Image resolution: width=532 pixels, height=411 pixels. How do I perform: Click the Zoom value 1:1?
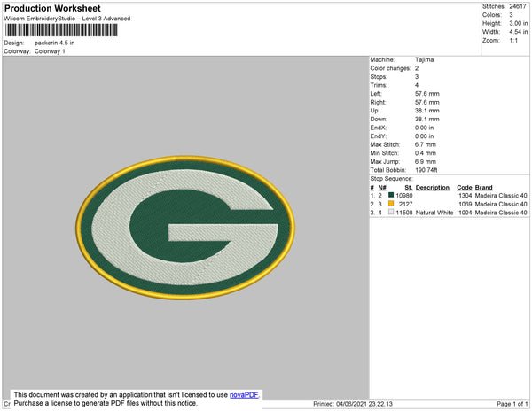coord(513,41)
